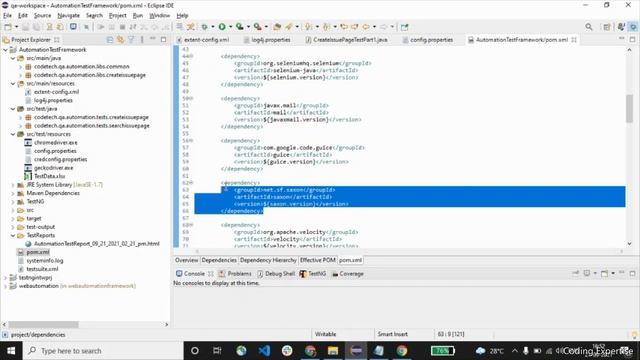This screenshot has height=360, width=640.
Task: Open the Navigate menu
Action: (x=69, y=16)
